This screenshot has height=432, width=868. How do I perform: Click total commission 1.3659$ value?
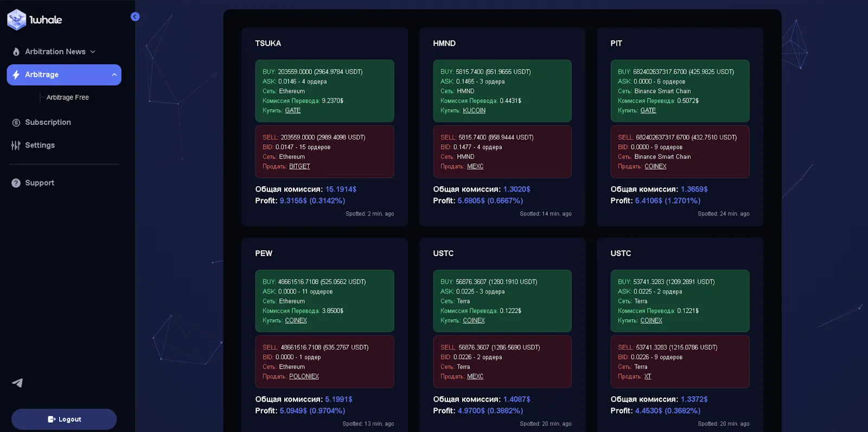click(x=694, y=189)
